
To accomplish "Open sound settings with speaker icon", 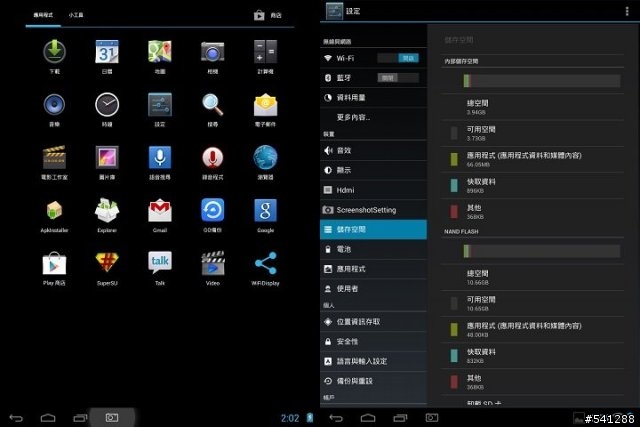I will pos(373,150).
